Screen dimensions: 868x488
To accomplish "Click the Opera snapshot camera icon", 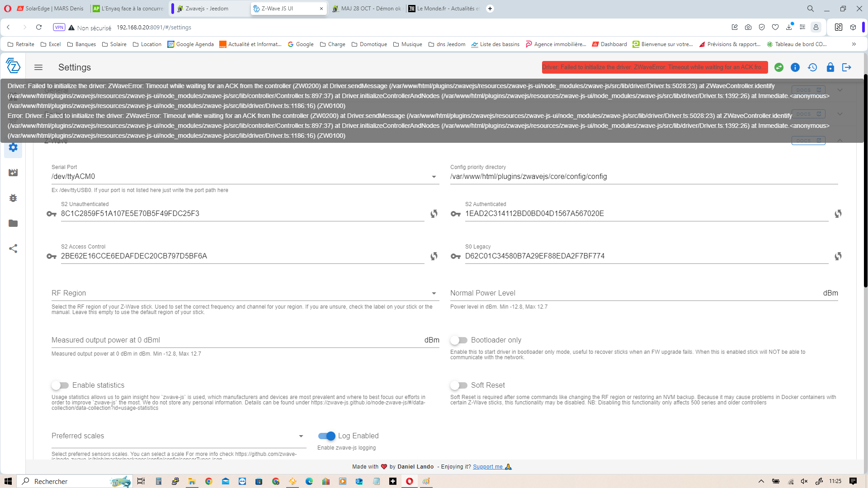I will coord(748,27).
